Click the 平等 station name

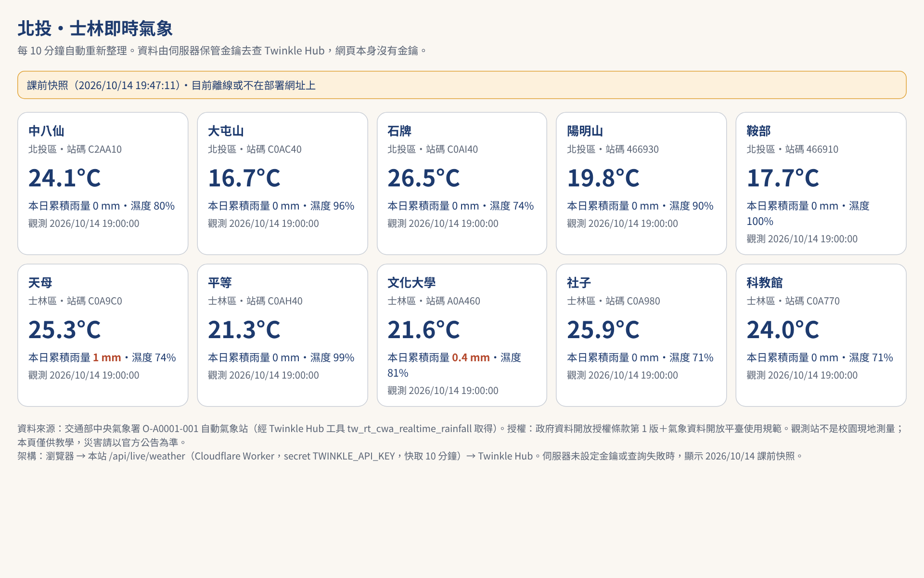(x=220, y=283)
